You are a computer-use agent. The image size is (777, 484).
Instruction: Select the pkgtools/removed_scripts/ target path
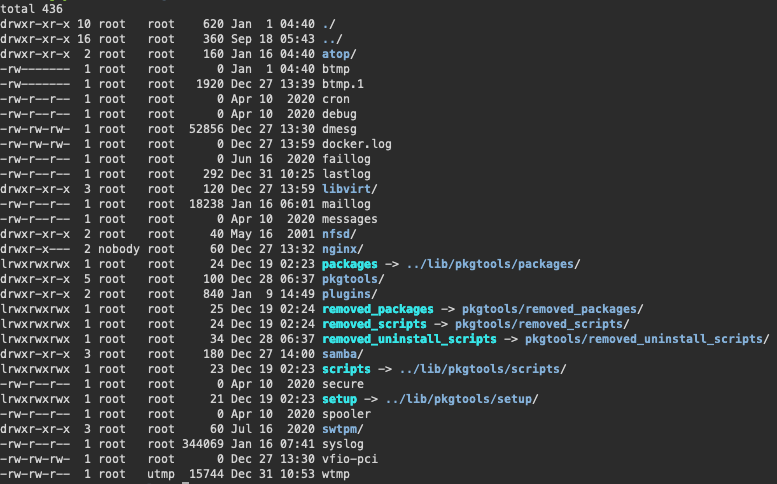click(x=542, y=324)
